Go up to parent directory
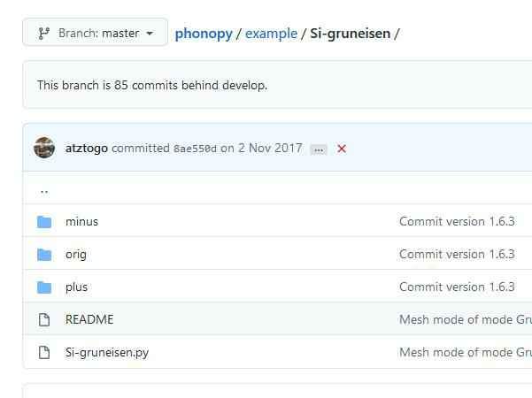This screenshot has width=532, height=398. coord(44,189)
